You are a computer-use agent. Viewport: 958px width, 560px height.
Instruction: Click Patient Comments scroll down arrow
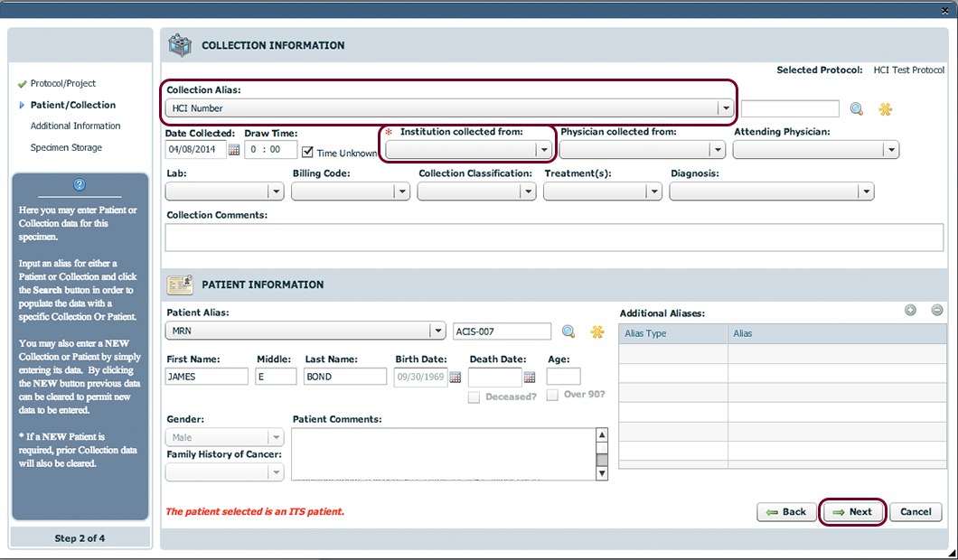point(602,473)
